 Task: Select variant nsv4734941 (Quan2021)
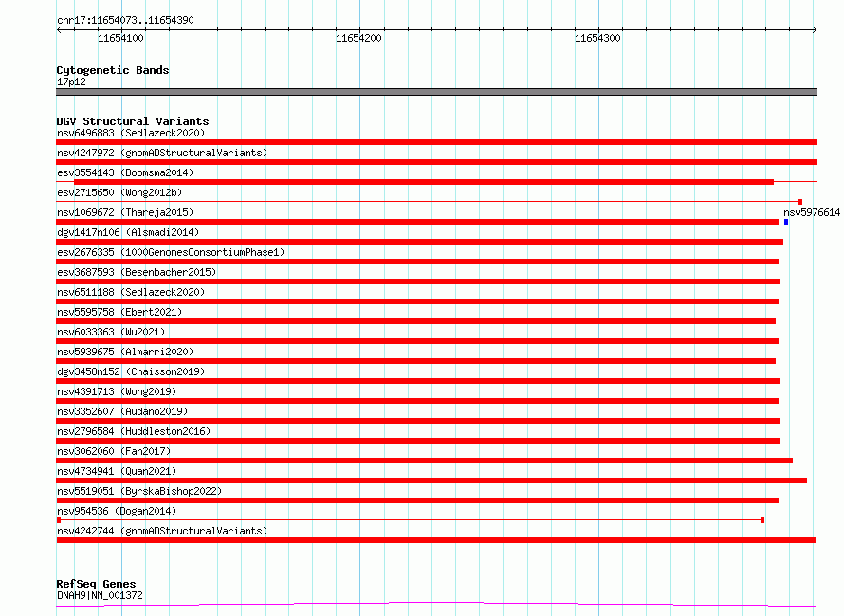point(117,471)
